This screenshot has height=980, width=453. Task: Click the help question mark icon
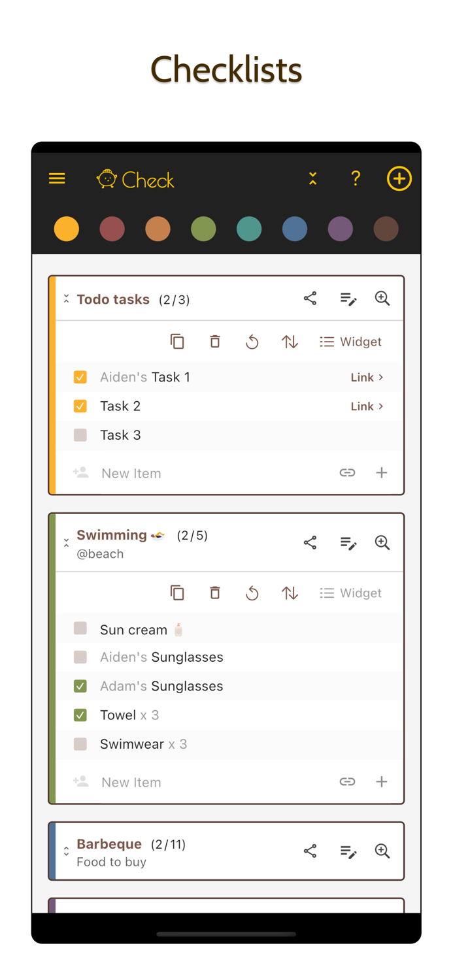(356, 178)
